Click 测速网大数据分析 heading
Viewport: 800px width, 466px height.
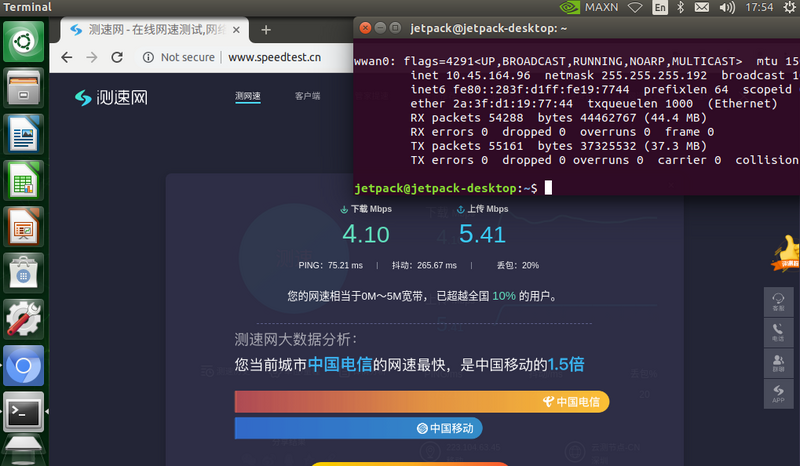[296, 339]
